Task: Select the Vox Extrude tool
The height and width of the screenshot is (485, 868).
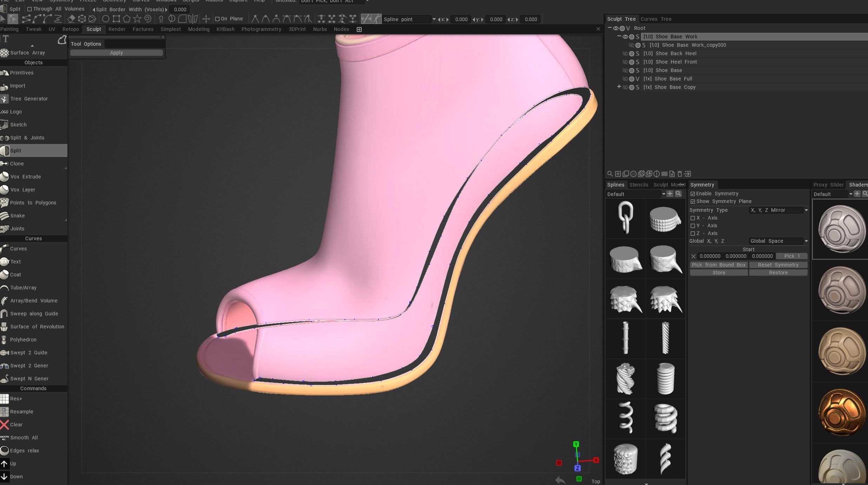Action: click(25, 177)
